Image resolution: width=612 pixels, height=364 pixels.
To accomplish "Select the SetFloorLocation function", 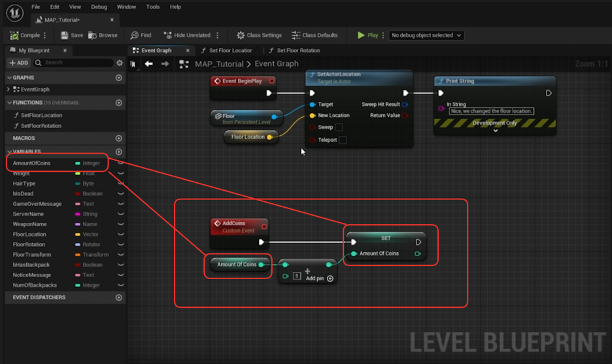I will coord(41,115).
